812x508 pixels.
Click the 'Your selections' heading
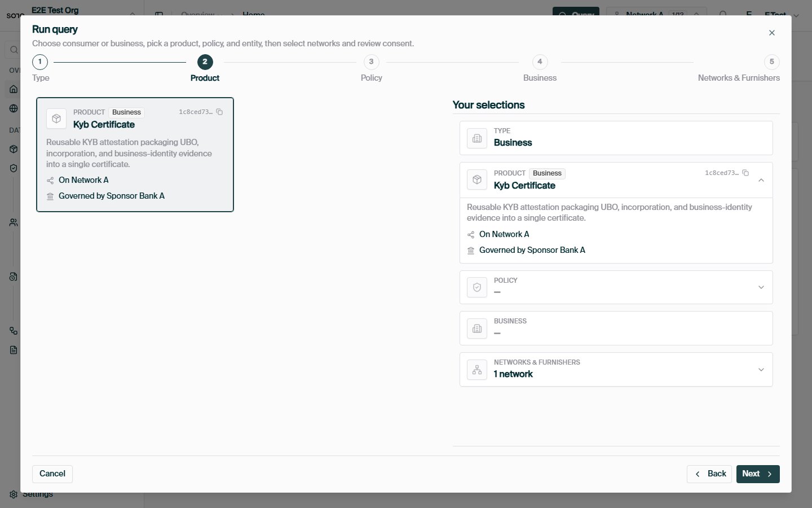[488, 105]
